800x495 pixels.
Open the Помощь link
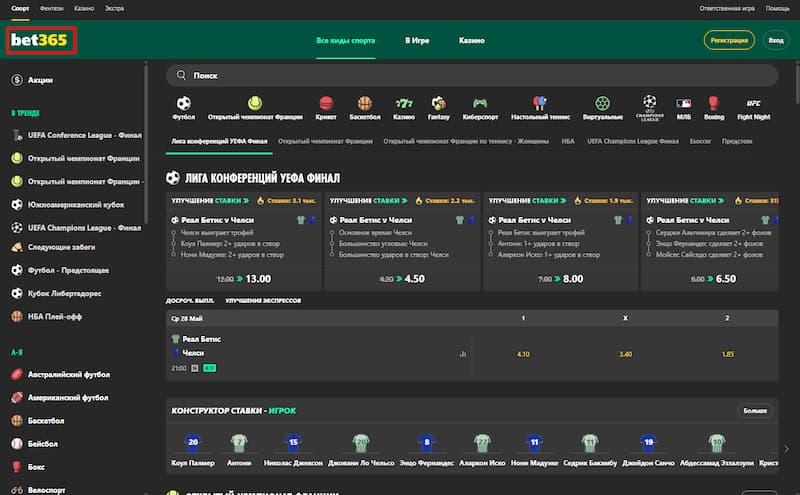click(777, 8)
